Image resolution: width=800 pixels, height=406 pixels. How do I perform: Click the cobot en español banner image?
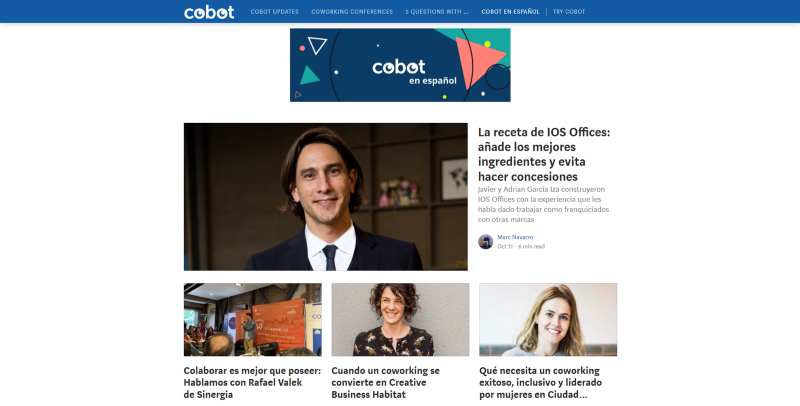[400, 65]
